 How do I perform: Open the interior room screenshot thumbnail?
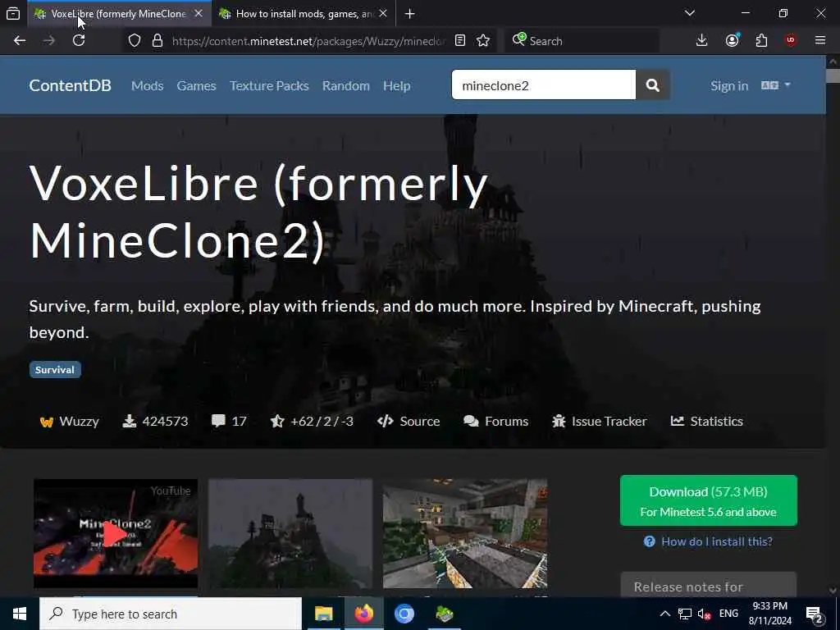click(x=465, y=533)
